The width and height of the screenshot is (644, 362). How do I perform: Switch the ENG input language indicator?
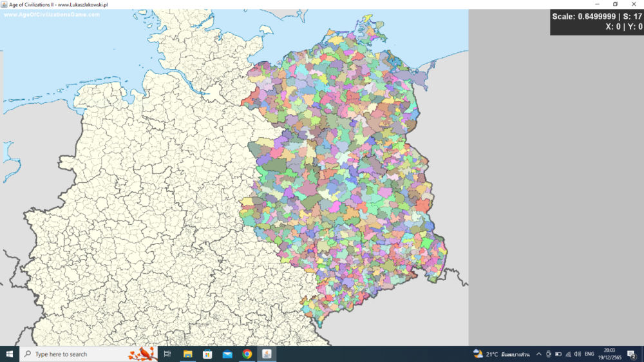[589, 354]
